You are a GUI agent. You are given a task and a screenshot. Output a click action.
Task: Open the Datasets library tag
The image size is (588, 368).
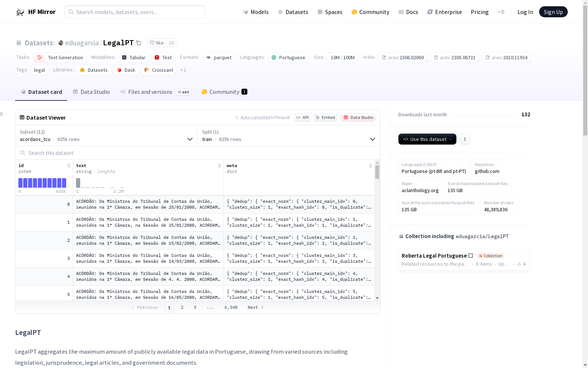click(x=94, y=70)
